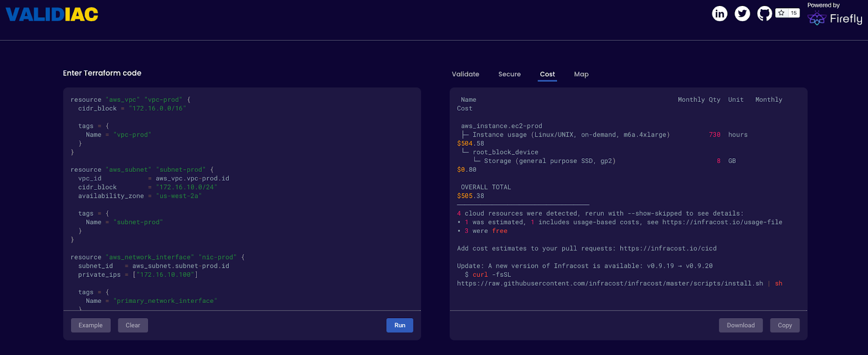This screenshot has height=355, width=868.
Task: Open the Map tab
Action: tap(581, 74)
